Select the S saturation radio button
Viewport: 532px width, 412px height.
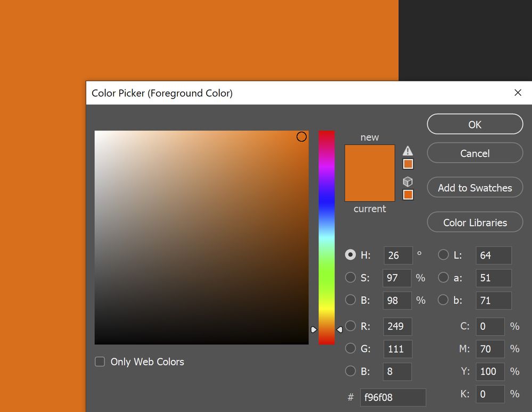(x=350, y=277)
